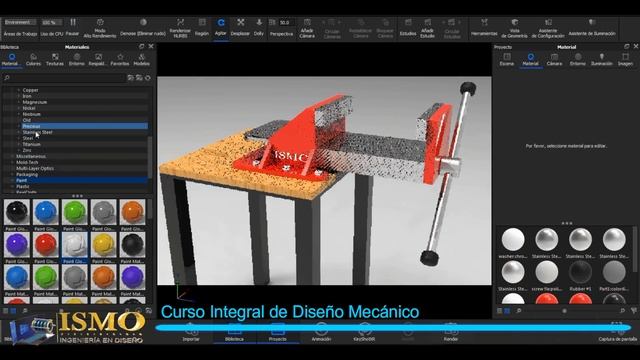
Task: Pick the green glossy paint swatch
Action: 75,212
